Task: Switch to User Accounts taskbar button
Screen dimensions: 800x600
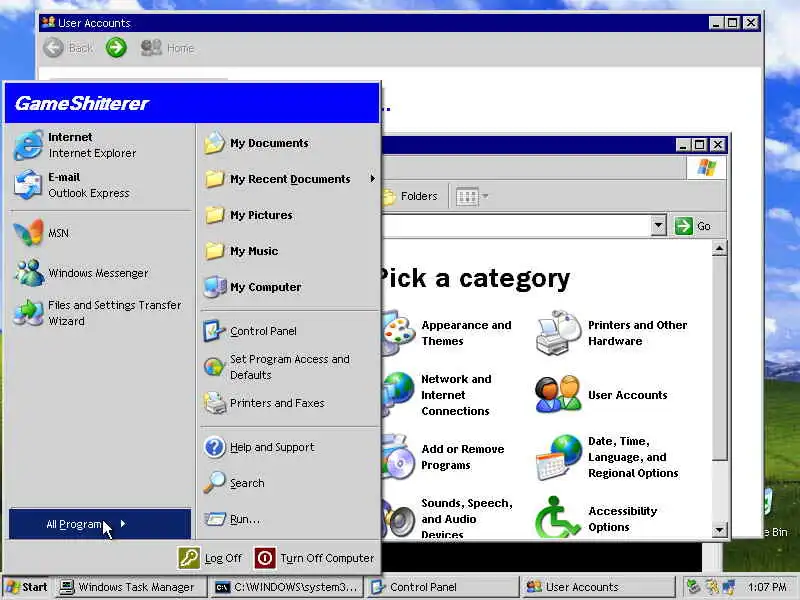Action: [x=597, y=587]
